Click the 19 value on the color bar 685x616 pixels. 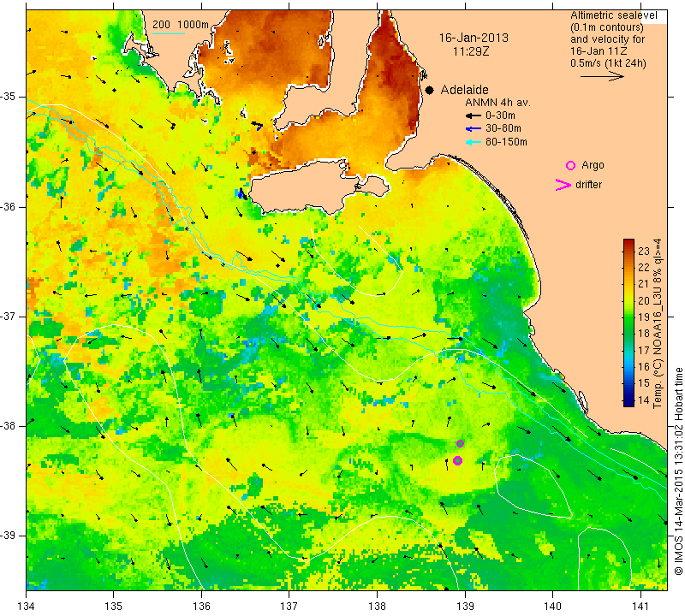[644, 317]
